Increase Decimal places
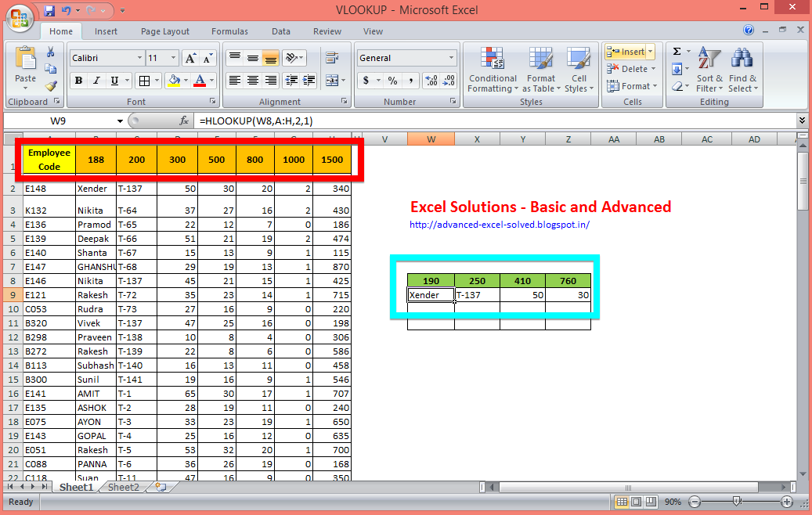The width and height of the screenshot is (812, 515). coord(431,81)
